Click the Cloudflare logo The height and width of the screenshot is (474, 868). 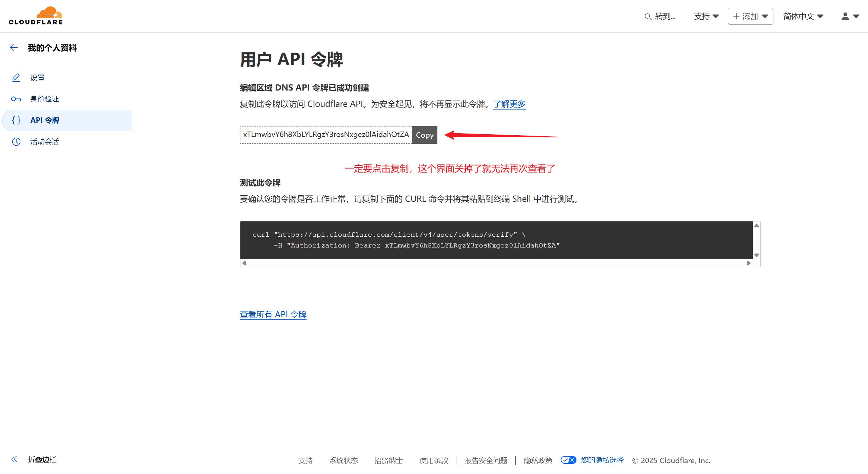[36, 16]
